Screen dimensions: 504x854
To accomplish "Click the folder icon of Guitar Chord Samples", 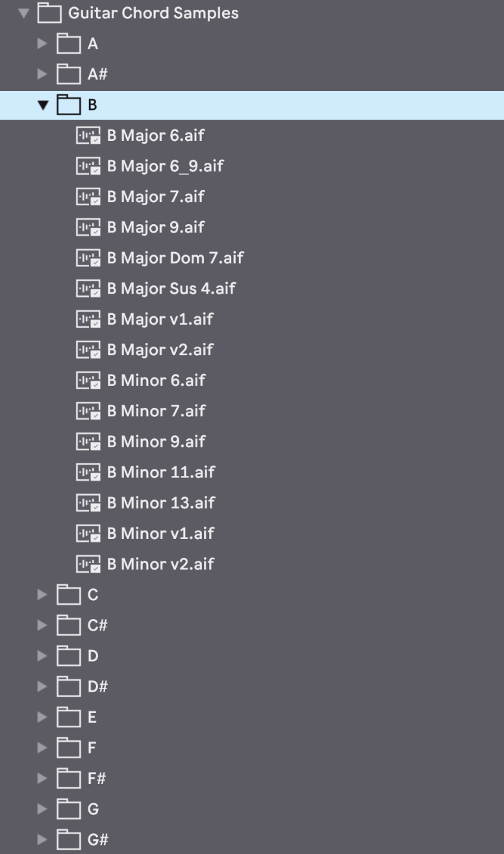I will (49, 13).
